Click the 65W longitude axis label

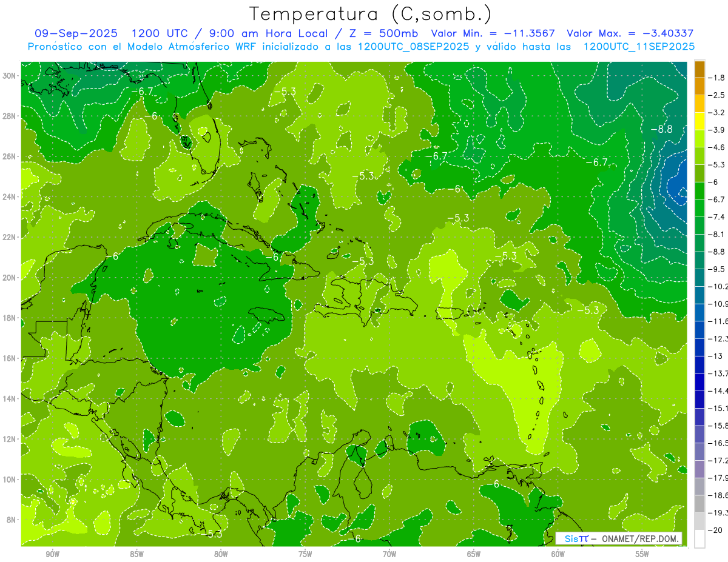click(x=474, y=554)
